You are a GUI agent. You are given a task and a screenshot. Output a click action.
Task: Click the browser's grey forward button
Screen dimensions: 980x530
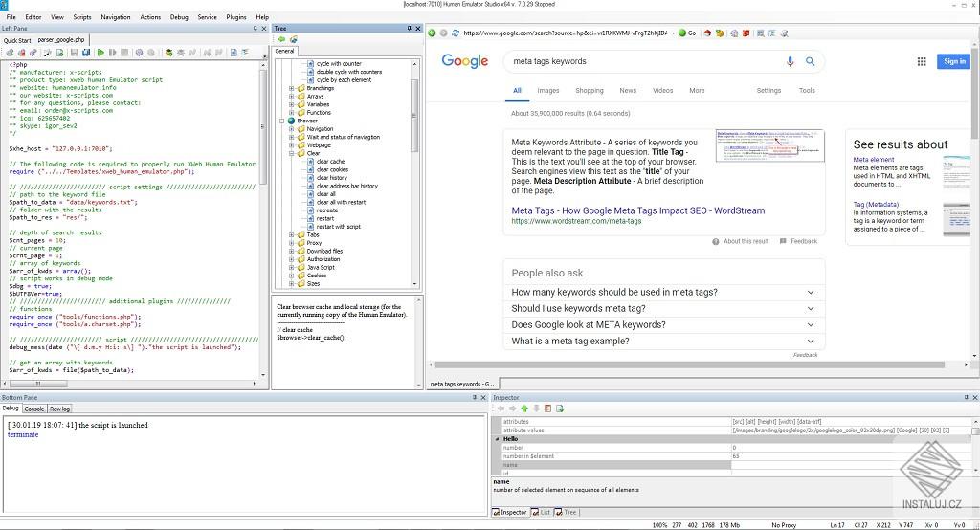pos(443,33)
